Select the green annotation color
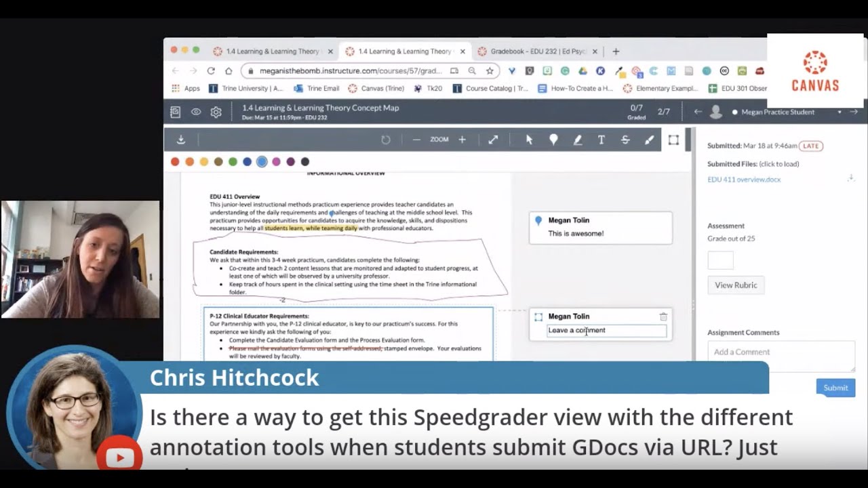The image size is (868, 488). tap(233, 161)
